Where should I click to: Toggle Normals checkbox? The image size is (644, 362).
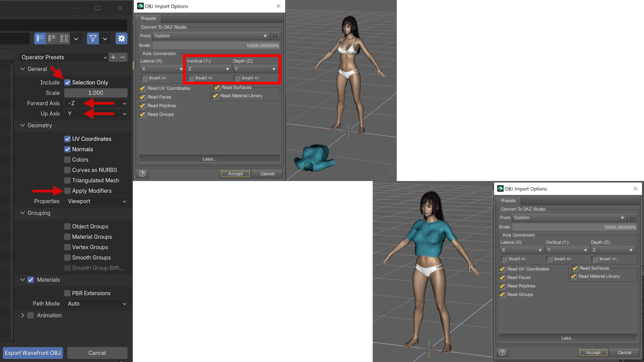coord(67,149)
